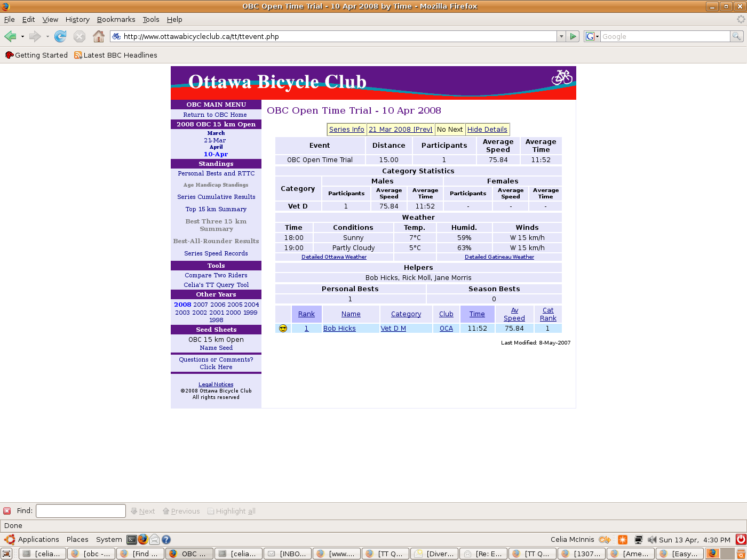Image resolution: width=747 pixels, height=560 pixels.
Task: Click the green Go arrow button
Action: point(573,36)
